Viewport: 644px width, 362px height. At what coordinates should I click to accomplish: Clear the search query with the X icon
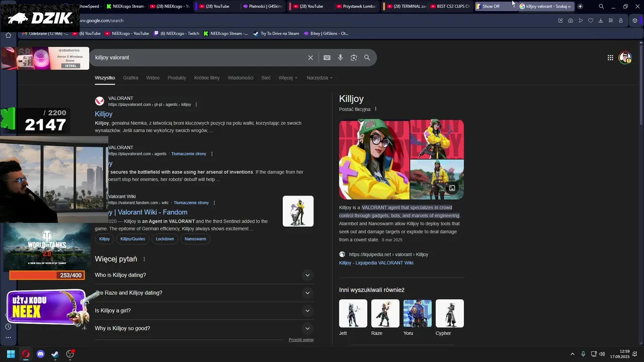tap(310, 58)
